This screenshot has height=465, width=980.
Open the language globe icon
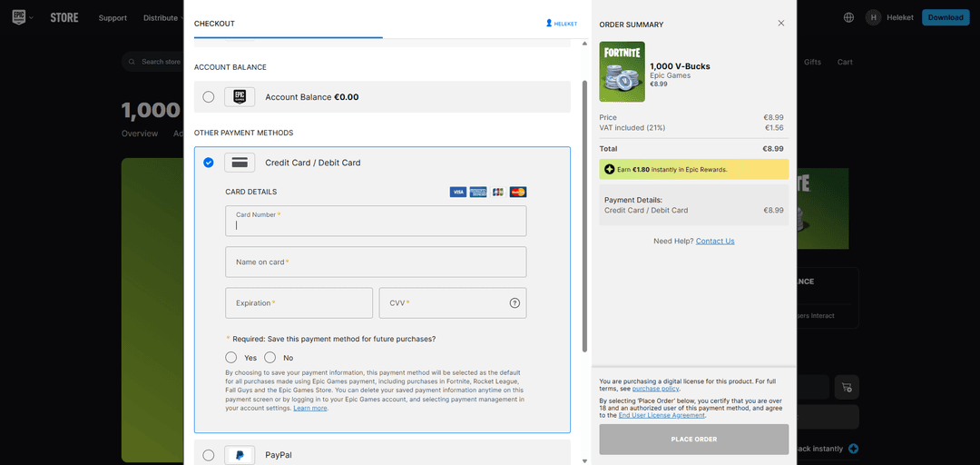848,17
